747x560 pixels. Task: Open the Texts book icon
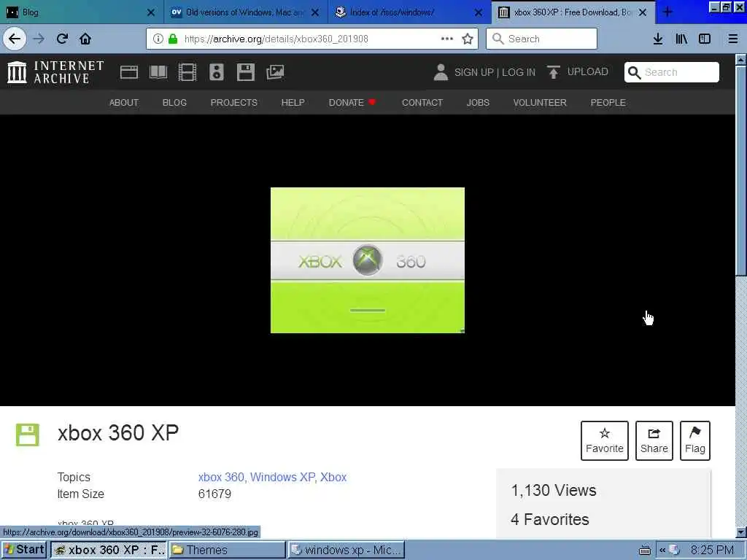[x=158, y=72]
